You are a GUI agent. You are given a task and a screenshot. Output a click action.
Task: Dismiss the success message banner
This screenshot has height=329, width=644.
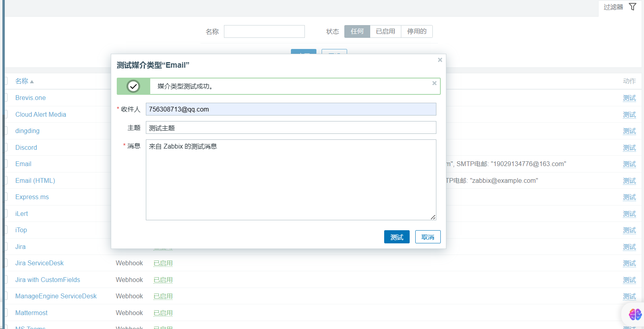coord(434,83)
